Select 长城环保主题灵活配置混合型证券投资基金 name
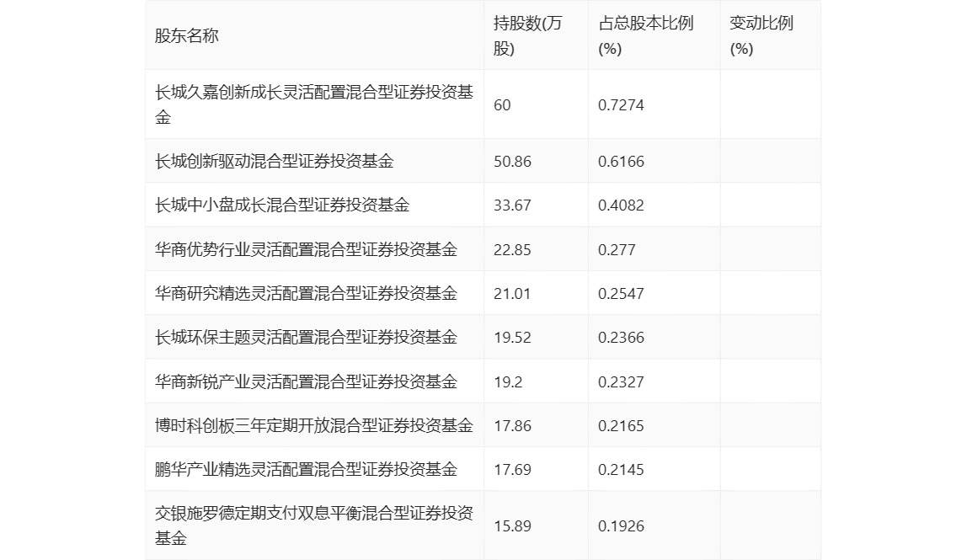Image resolution: width=967 pixels, height=560 pixels. pyautogui.click(x=306, y=337)
